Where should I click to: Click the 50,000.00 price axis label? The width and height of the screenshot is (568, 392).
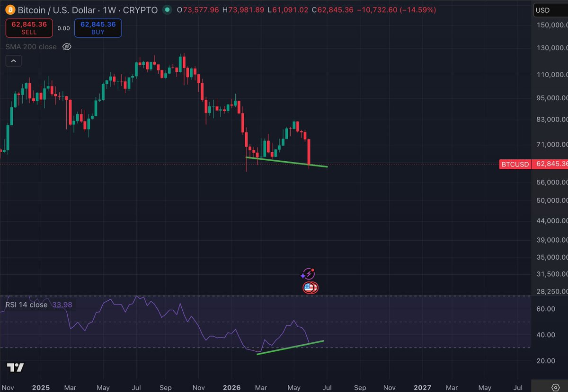click(552, 200)
